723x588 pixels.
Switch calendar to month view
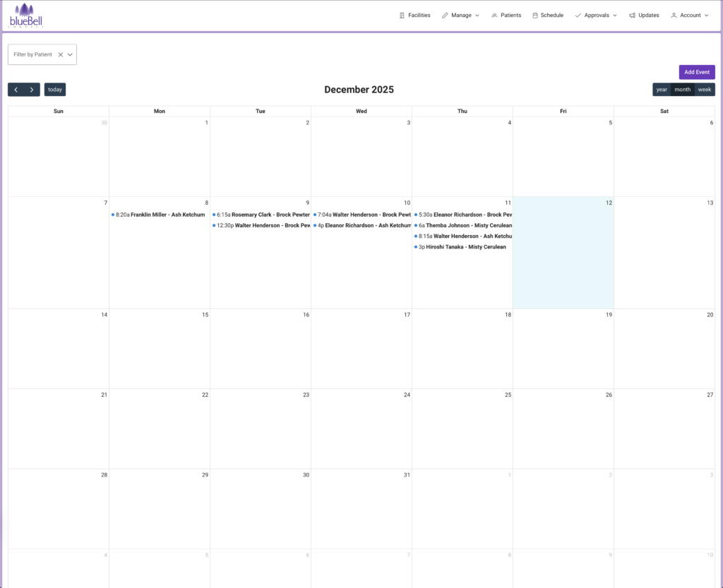click(682, 90)
